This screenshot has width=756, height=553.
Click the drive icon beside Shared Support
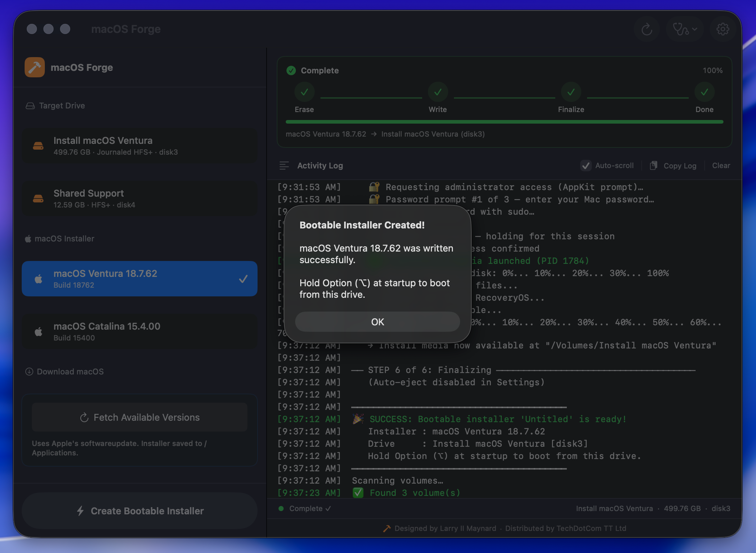(38, 198)
